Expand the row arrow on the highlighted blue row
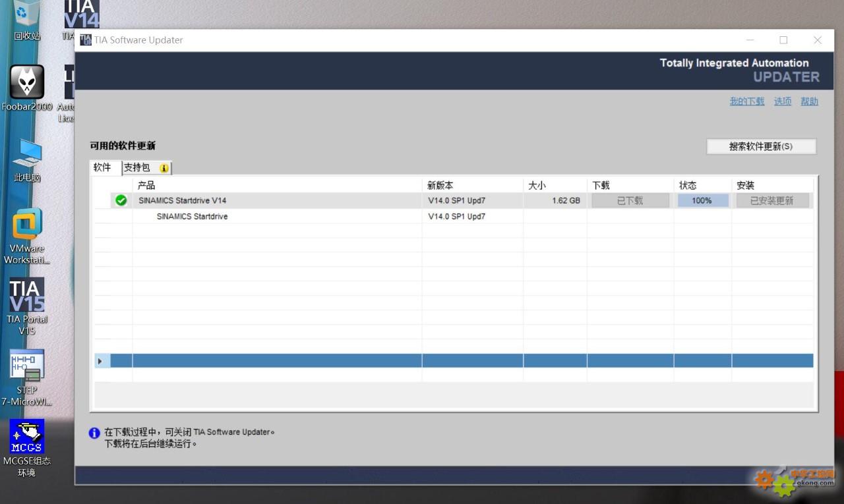This screenshot has height=504, width=844. 100,361
